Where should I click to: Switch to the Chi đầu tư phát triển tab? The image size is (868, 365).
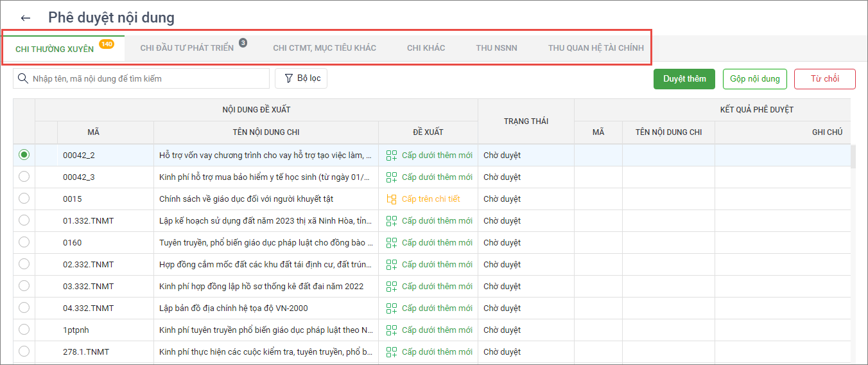click(x=187, y=48)
